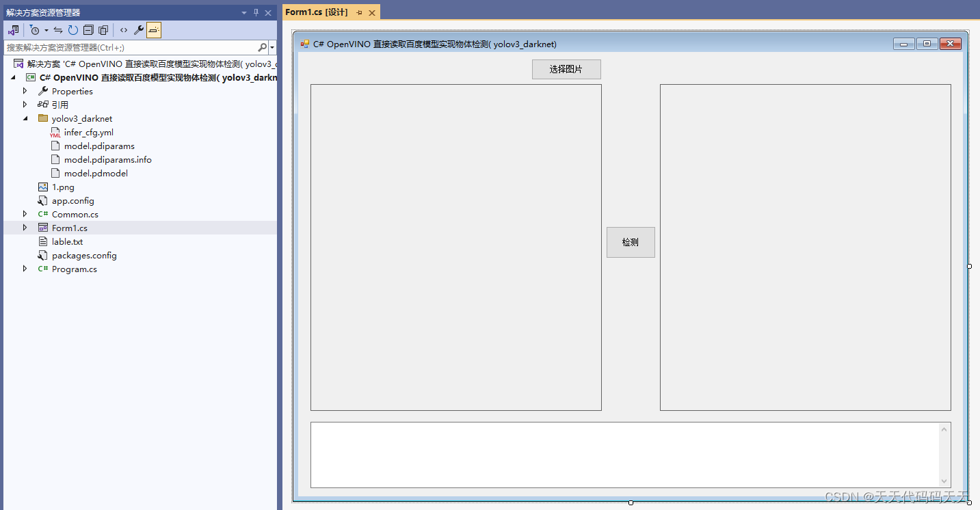Image resolution: width=980 pixels, height=510 pixels.
Task: Click the Show All Files icon
Action: (103, 29)
